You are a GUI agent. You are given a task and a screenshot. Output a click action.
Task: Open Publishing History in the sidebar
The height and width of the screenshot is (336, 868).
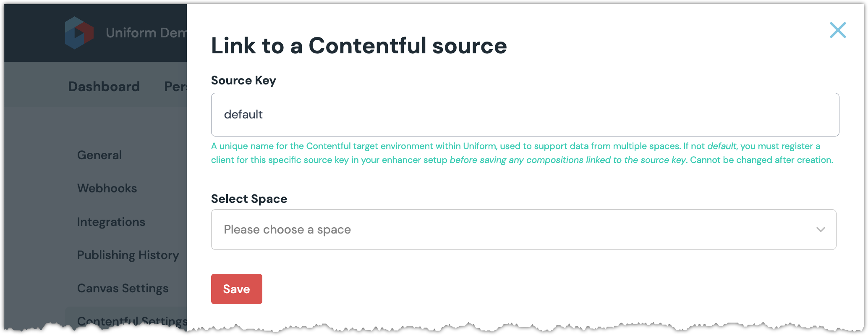(x=128, y=255)
